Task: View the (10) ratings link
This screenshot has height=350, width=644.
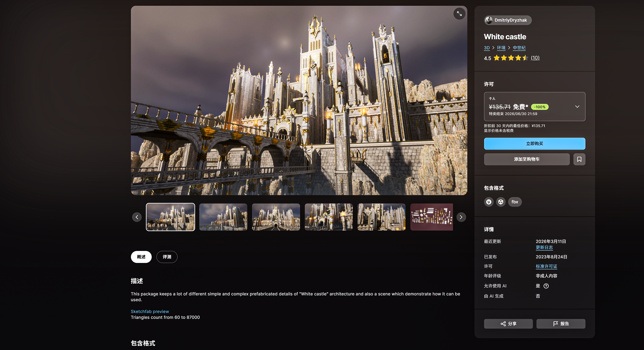Action: coord(535,58)
